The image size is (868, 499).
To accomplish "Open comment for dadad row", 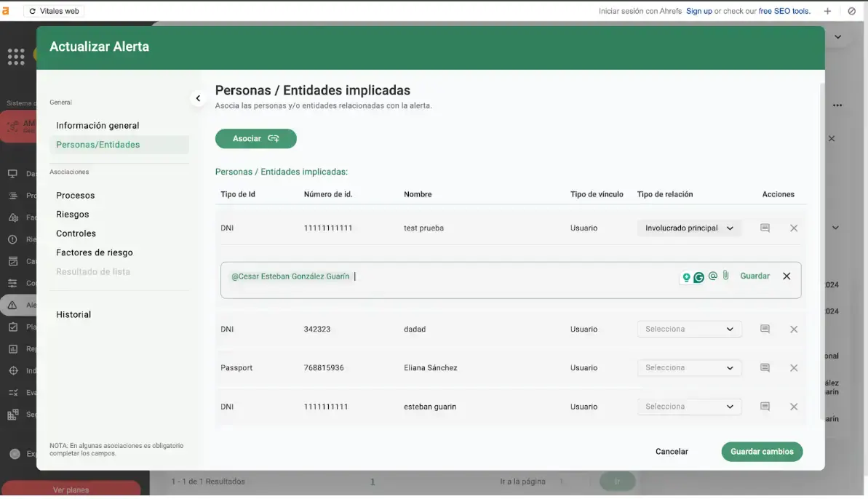I will point(765,330).
